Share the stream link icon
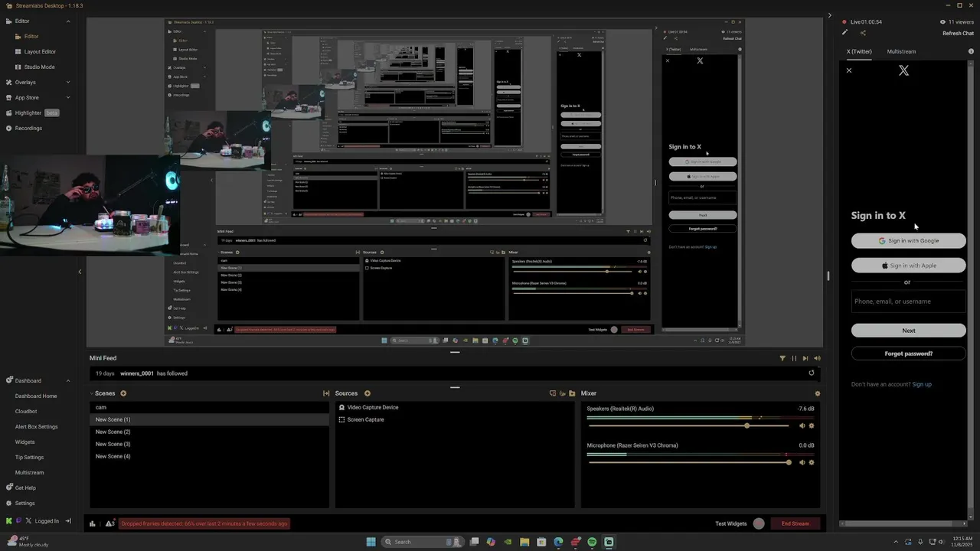 pyautogui.click(x=863, y=33)
